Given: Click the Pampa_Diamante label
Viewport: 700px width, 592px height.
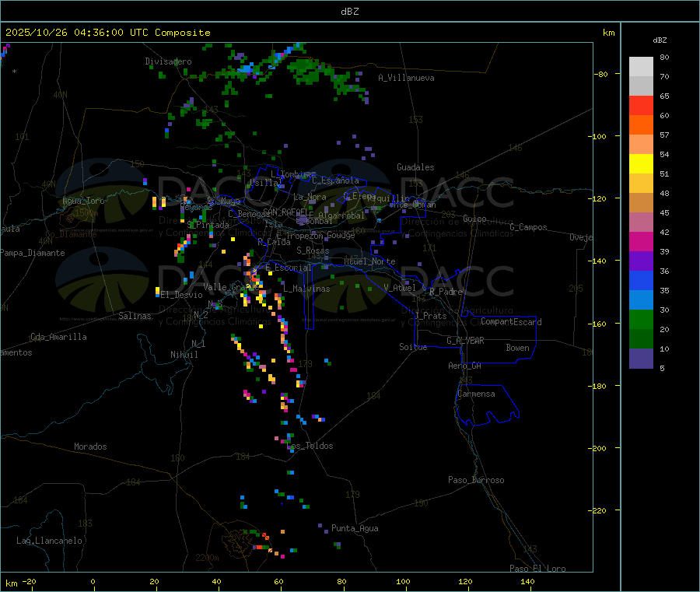Looking at the screenshot, I should [32, 253].
